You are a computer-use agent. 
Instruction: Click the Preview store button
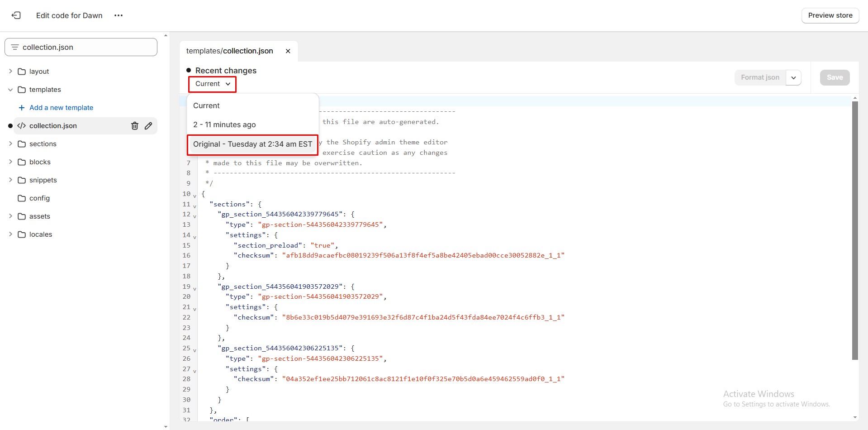(830, 15)
